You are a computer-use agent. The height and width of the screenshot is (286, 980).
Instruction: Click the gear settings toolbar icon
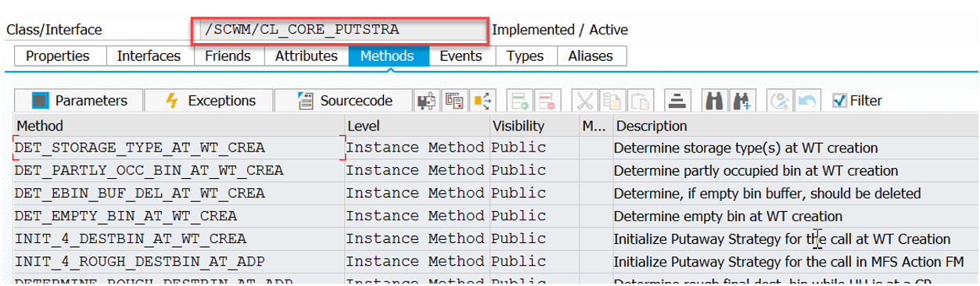[779, 101]
